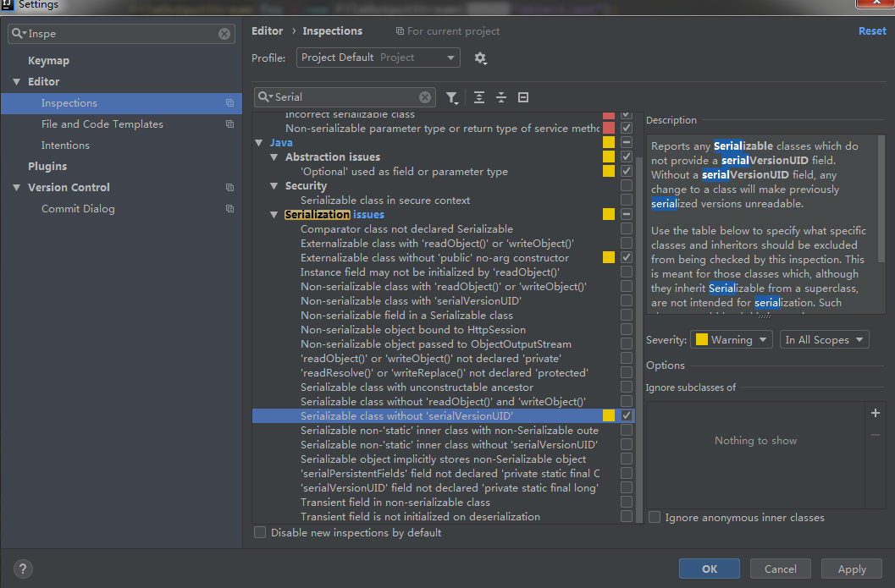Click project-level icon beside Inspections
The height and width of the screenshot is (588, 895).
click(x=229, y=103)
